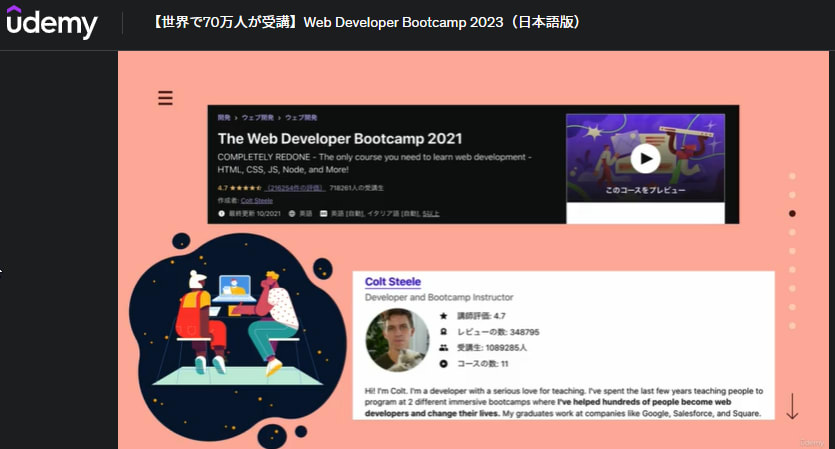835x449 pixels.
Task: Click the 718261人の受講生 student count
Action: click(356, 188)
